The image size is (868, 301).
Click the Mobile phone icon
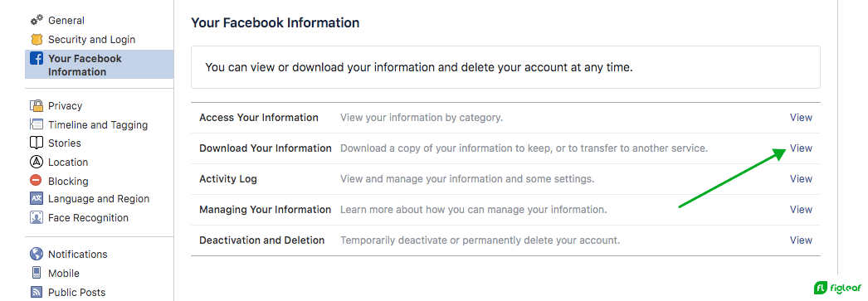[x=37, y=273]
